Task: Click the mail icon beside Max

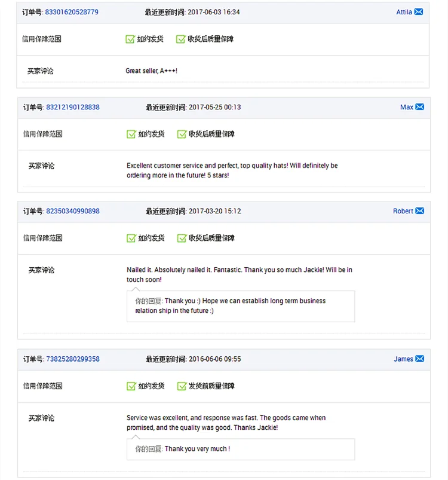Action: (420, 107)
